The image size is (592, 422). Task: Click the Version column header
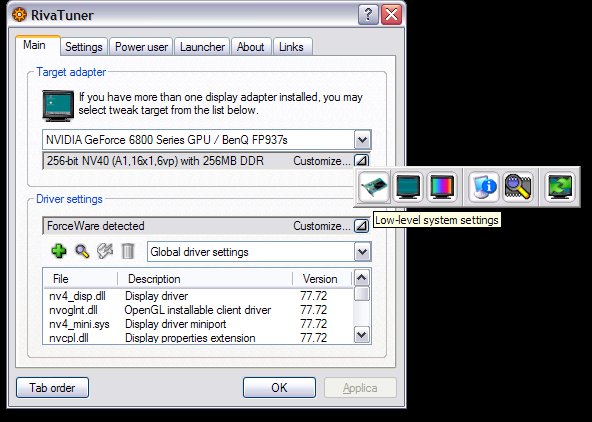[322, 279]
